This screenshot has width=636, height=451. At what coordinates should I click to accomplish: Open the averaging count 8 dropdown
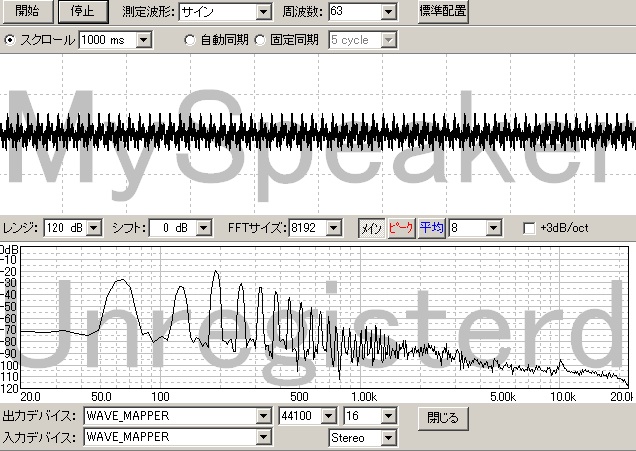point(493,228)
